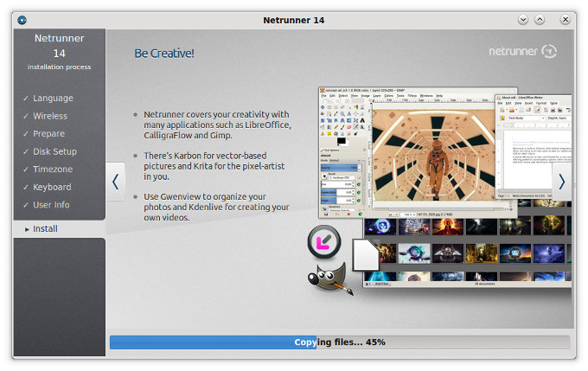Image resolution: width=588 pixels, height=371 pixels.
Task: Click the blank document page icon
Action: tap(366, 255)
